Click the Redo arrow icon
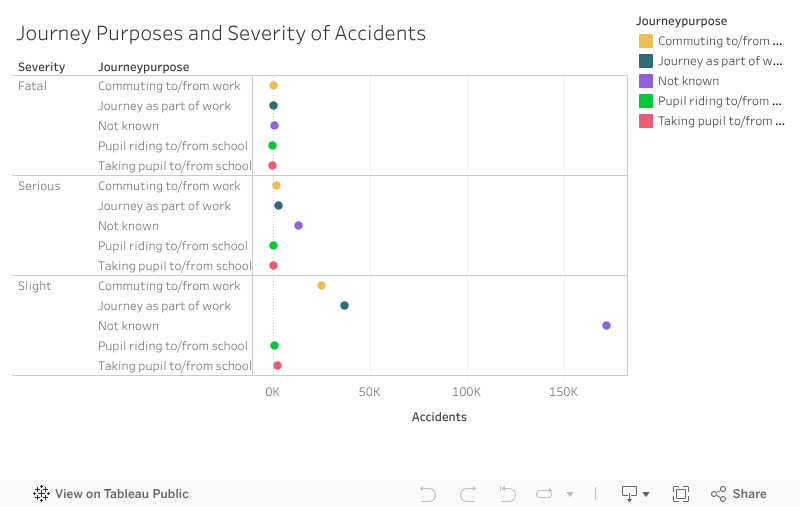 [467, 494]
